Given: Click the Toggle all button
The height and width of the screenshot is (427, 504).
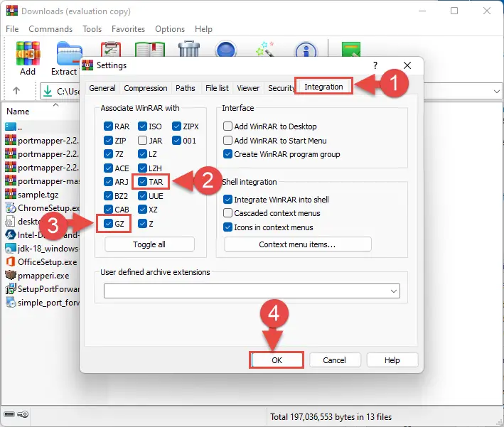Looking at the screenshot, I should (x=149, y=244).
